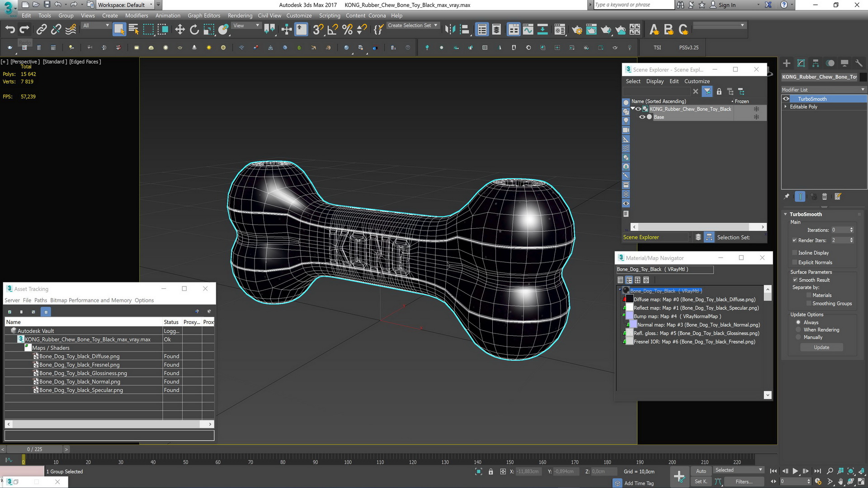Click the Render Production teapot icon

pos(606,30)
